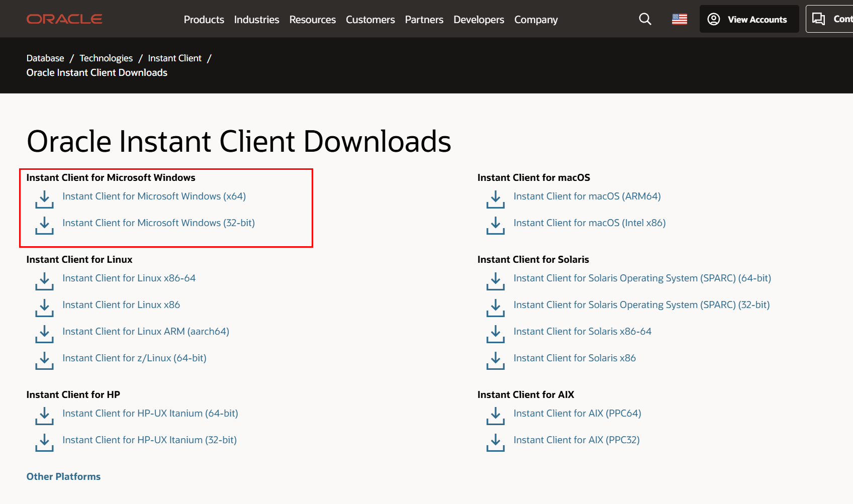The height and width of the screenshot is (504, 853).
Task: Open Instant Client for macOS (ARM64) link
Action: pyautogui.click(x=587, y=196)
